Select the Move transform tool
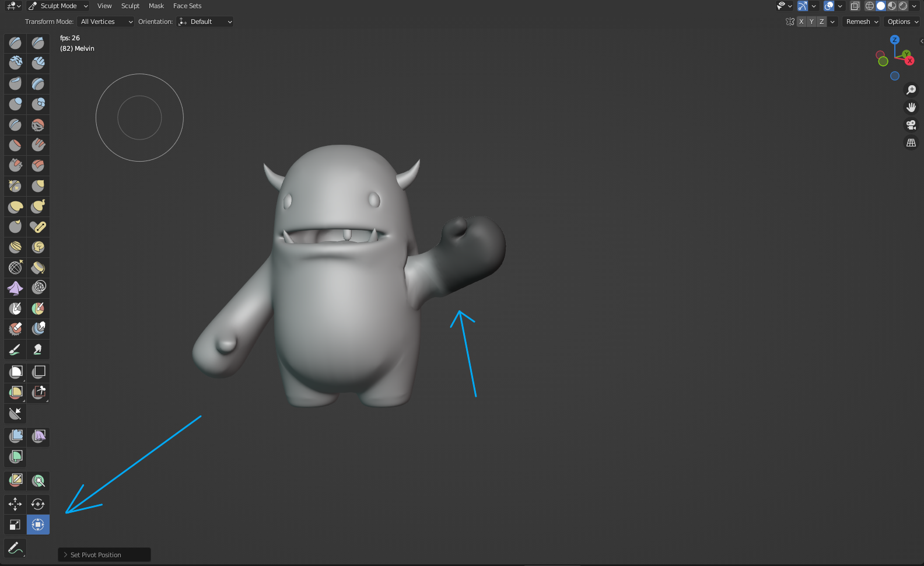924x566 pixels. (15, 504)
